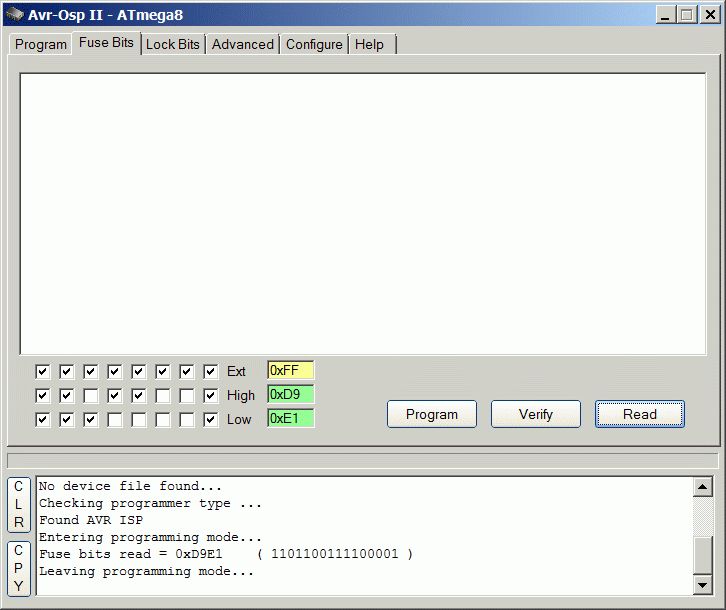Enable unchecked Low fuse bit 1 checkbox
The image size is (726, 610).
click(x=187, y=420)
